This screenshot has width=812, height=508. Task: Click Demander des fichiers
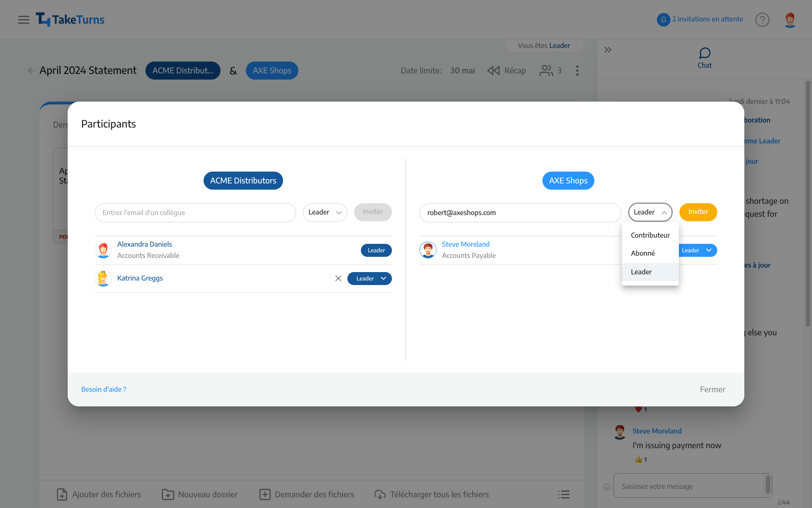coord(307,494)
